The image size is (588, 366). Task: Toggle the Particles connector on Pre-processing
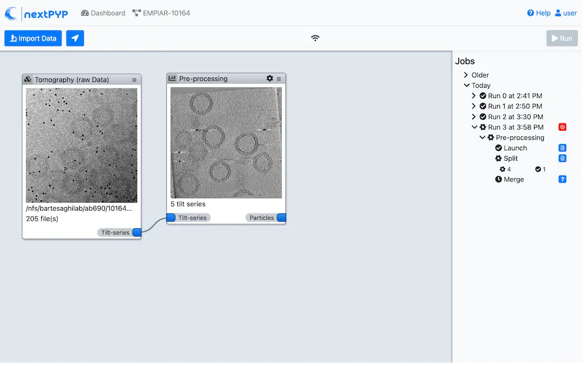281,217
